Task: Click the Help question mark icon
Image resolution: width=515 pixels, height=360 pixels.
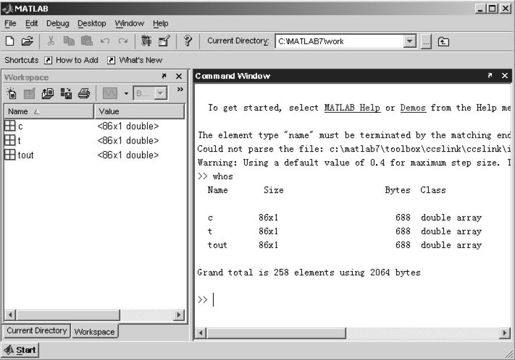Action: (x=188, y=41)
